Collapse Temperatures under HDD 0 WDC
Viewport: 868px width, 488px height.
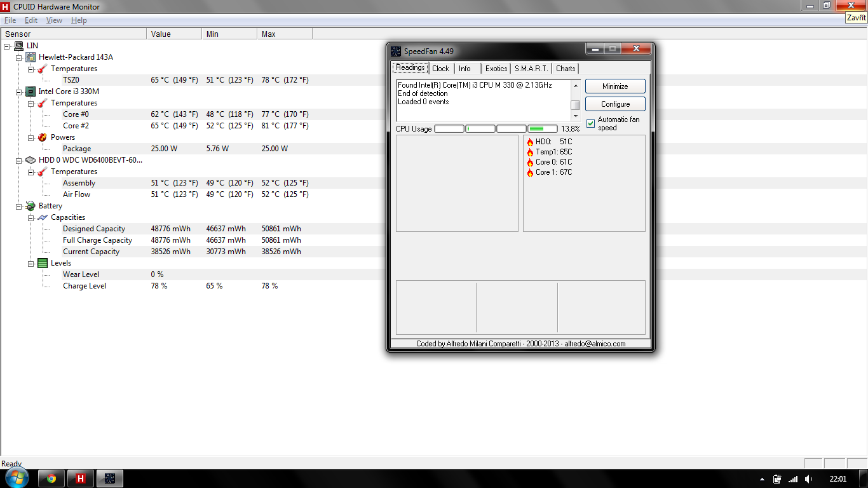pyautogui.click(x=31, y=172)
